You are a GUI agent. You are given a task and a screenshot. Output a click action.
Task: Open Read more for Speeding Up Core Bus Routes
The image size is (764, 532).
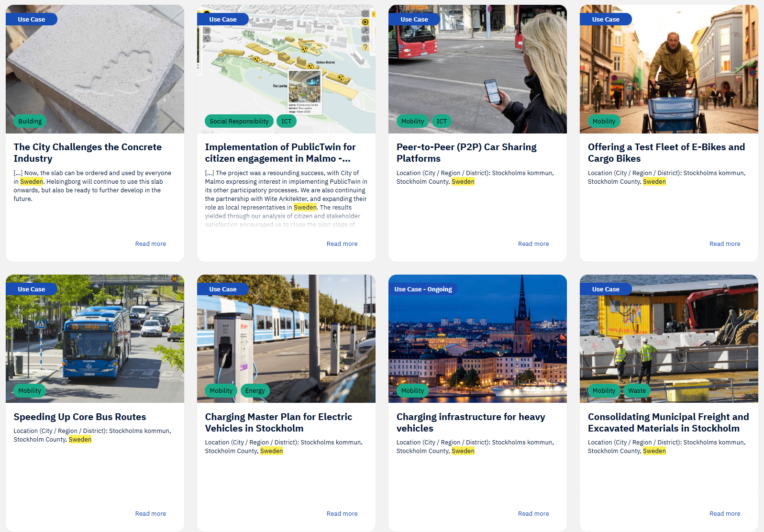pyautogui.click(x=151, y=514)
